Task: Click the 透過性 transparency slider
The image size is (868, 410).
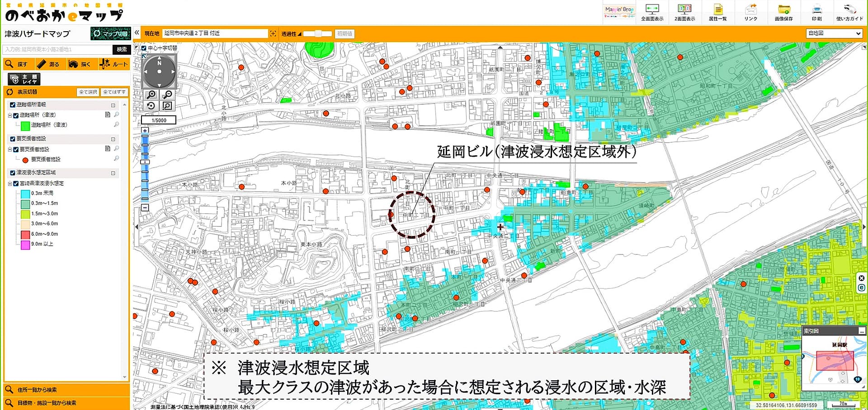Action: pyautogui.click(x=318, y=34)
